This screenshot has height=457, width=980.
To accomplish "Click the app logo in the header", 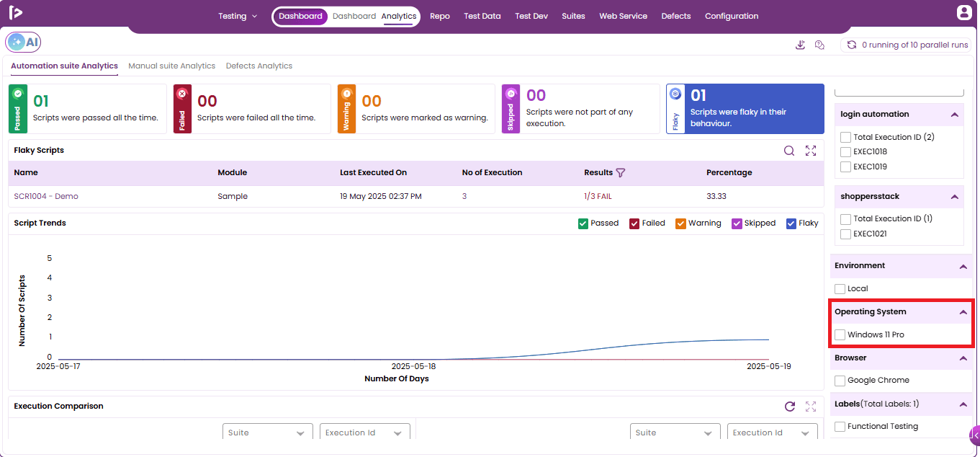I will click(x=16, y=12).
